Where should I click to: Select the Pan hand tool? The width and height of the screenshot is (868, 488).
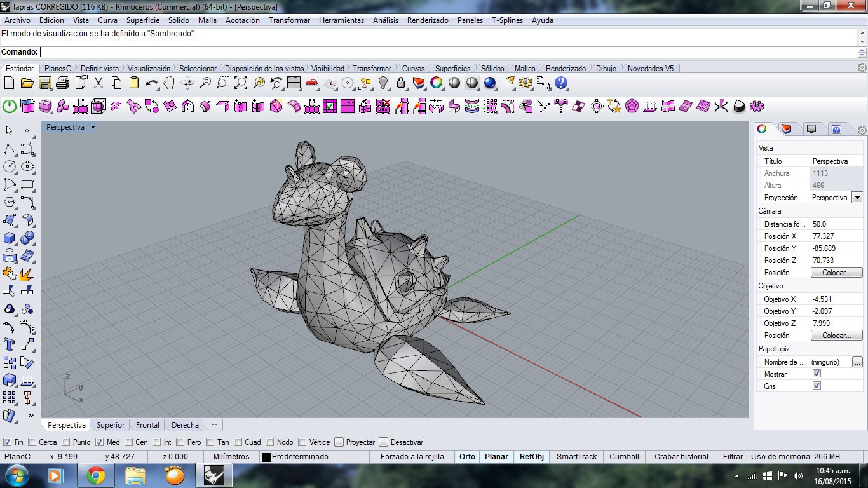click(169, 83)
